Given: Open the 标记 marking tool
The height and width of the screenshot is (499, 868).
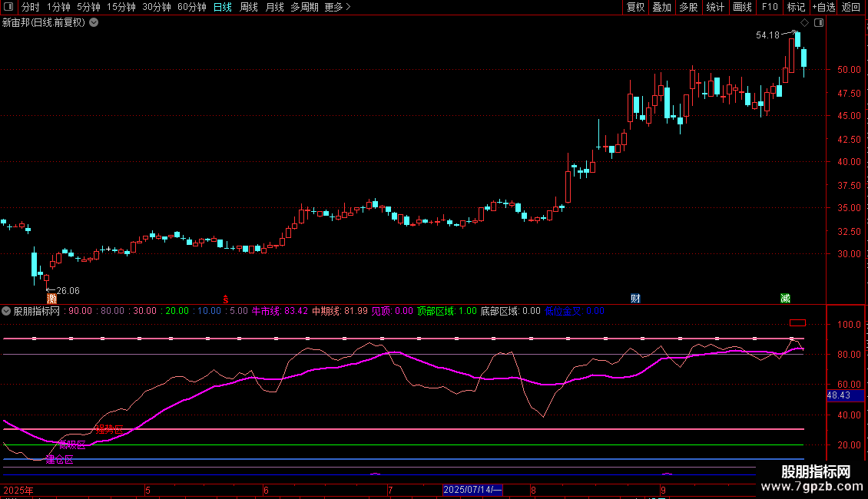Looking at the screenshot, I should [796, 8].
